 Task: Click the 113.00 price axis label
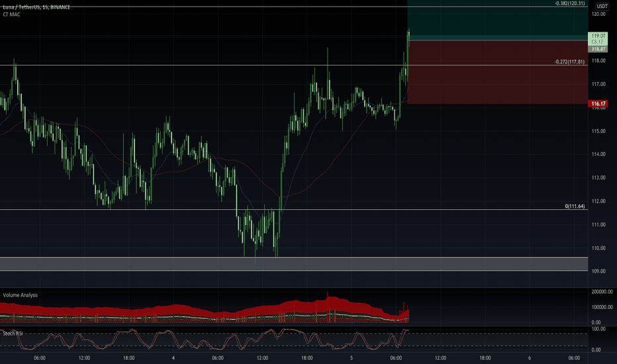(x=598, y=178)
